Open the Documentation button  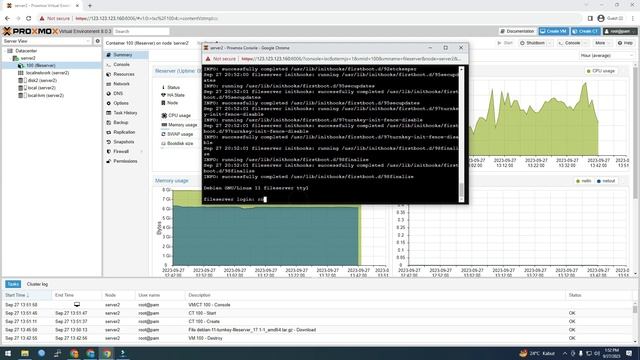click(518, 31)
